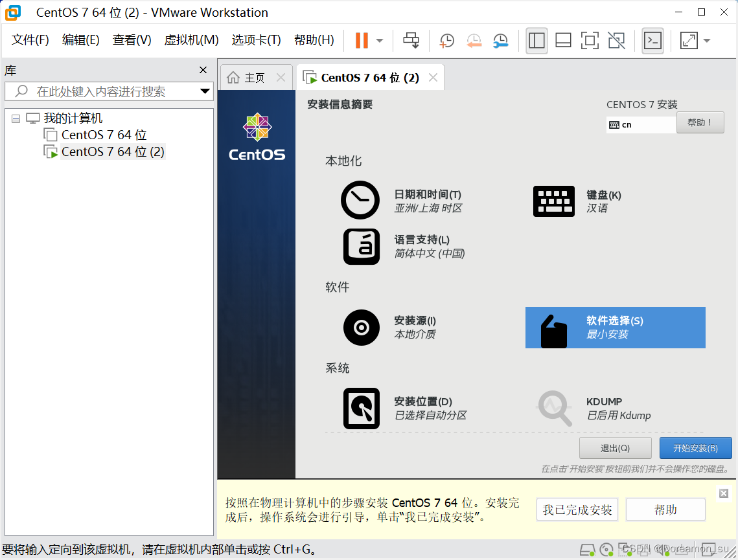Toggle the console view button

pos(652,40)
